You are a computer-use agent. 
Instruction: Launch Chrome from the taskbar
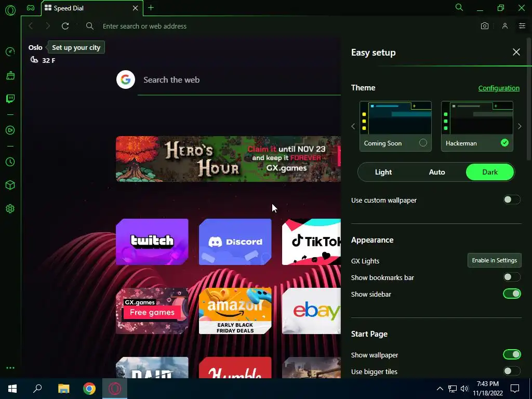pos(89,389)
